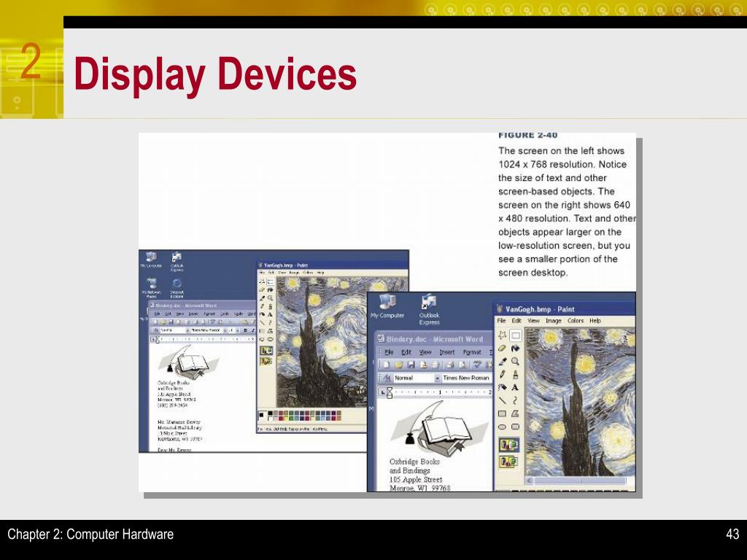Select rectangular Select tool in 640x480 Paint

click(515, 335)
